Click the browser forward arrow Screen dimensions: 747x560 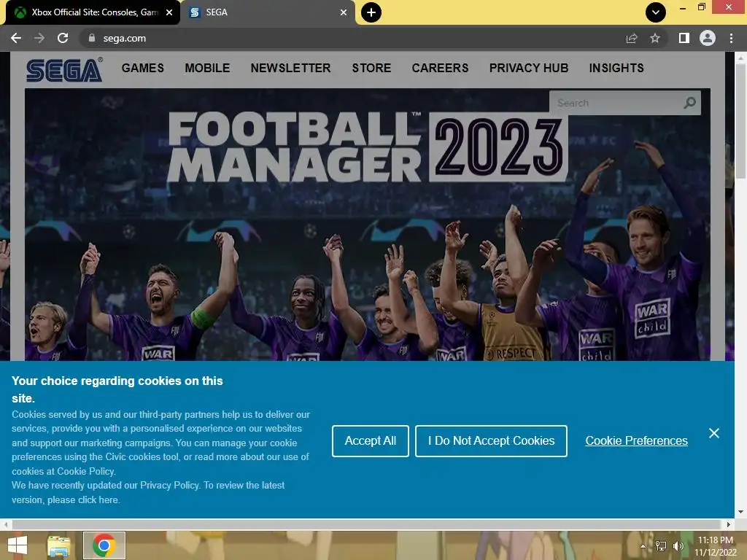pos(39,38)
